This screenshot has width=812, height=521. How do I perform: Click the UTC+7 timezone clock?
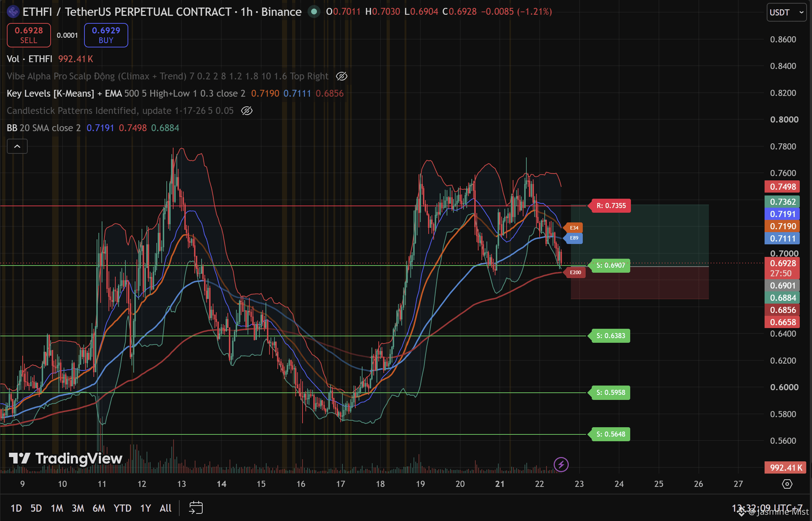(767, 508)
